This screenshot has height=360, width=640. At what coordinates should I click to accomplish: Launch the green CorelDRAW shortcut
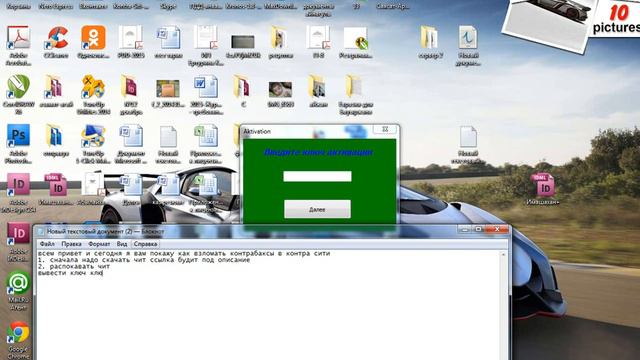18,88
